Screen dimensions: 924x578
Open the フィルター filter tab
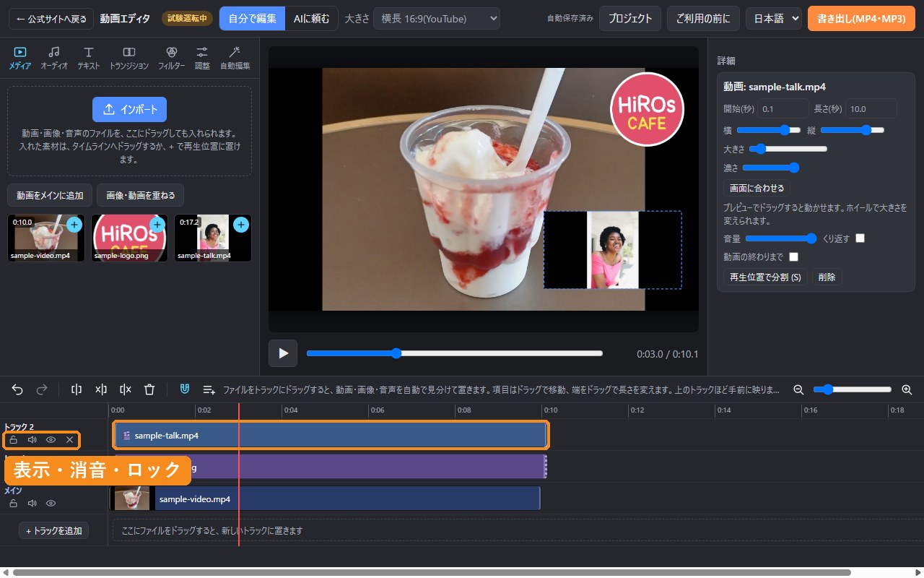171,58
